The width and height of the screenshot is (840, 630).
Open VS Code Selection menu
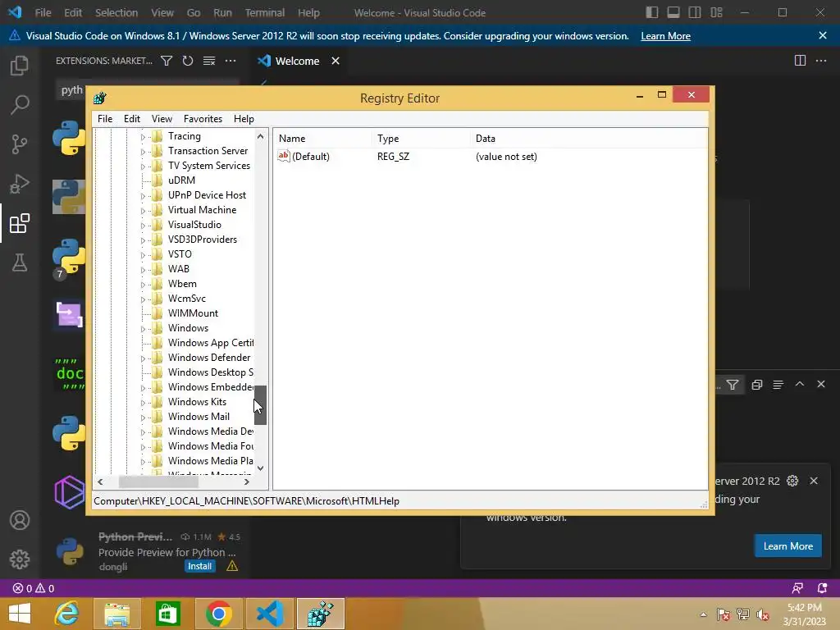coord(116,12)
